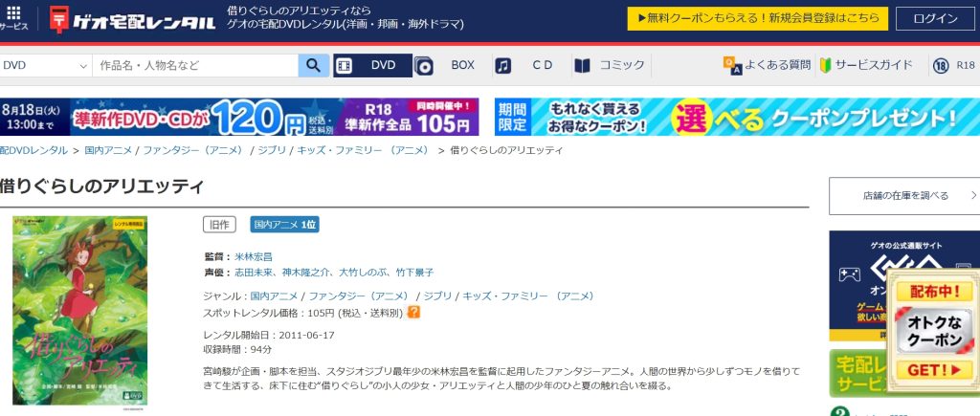Click the yellow 新規会員登録はこちら coupon button

coord(758,18)
